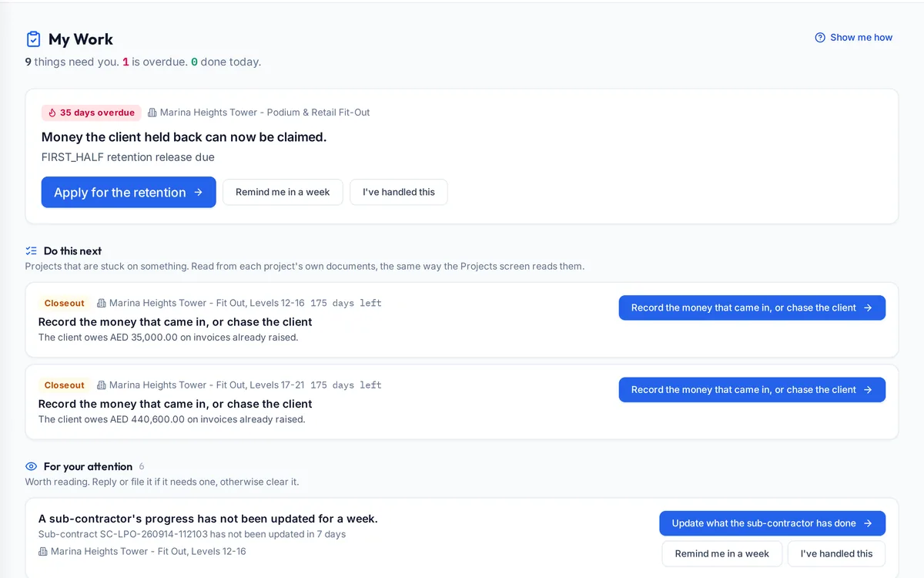924x578 pixels.
Task: Click the help circle icon beside Show me how
Action: point(820,37)
